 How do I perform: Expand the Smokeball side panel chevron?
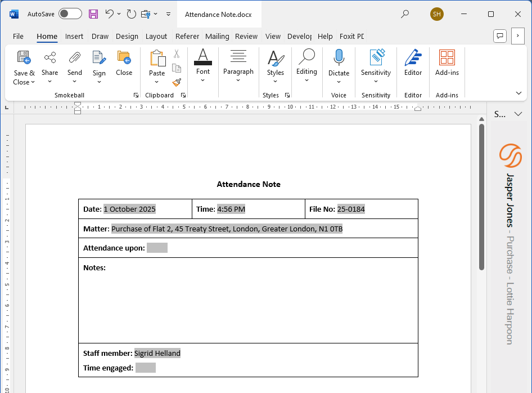pyautogui.click(x=518, y=114)
